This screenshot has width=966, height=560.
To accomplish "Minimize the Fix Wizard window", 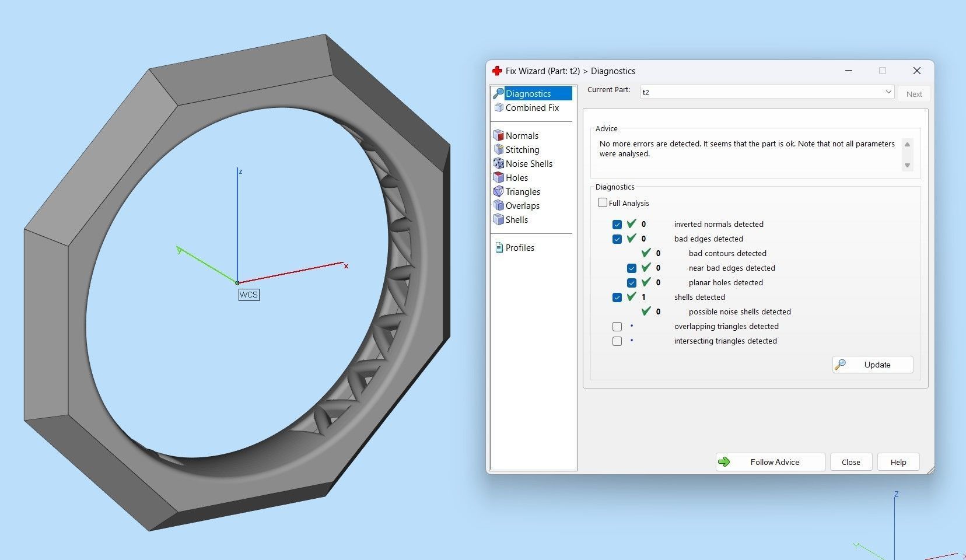I will [849, 71].
